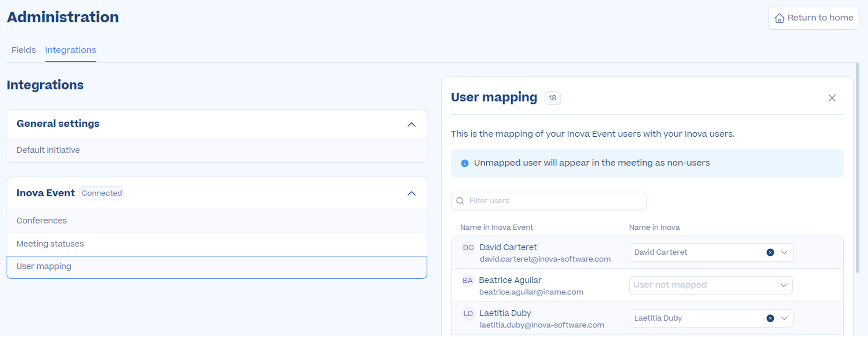Click the Filter users search field
868x337 pixels.
pos(549,201)
